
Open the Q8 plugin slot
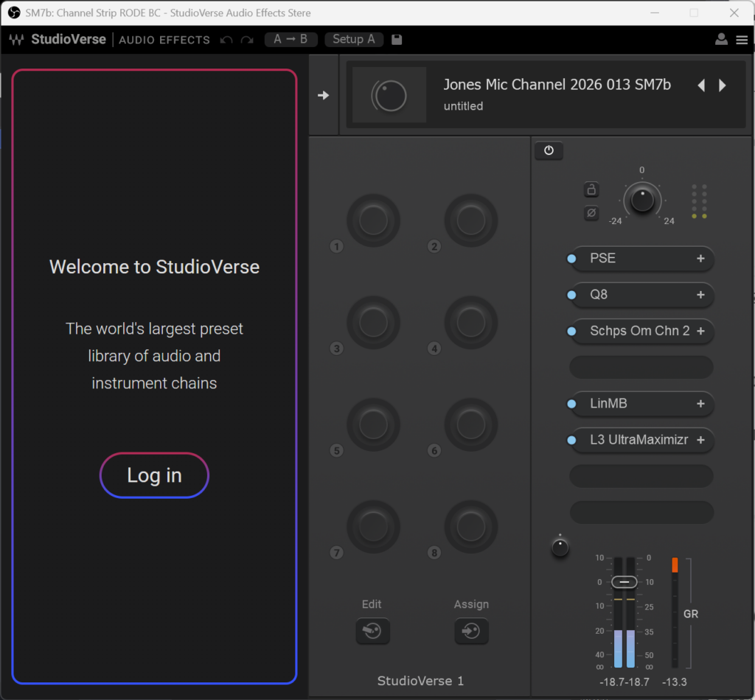(x=641, y=295)
